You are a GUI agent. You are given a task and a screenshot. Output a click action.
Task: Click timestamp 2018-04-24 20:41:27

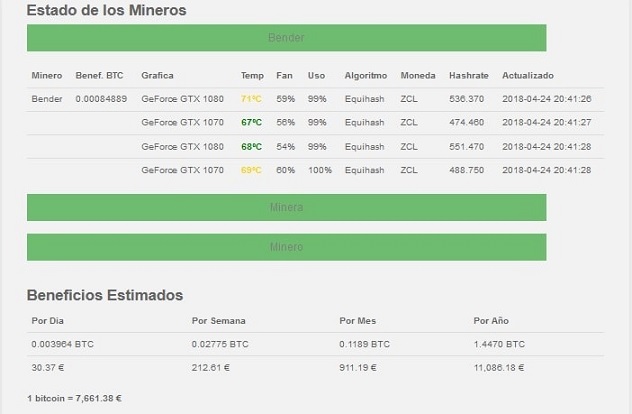tap(547, 123)
